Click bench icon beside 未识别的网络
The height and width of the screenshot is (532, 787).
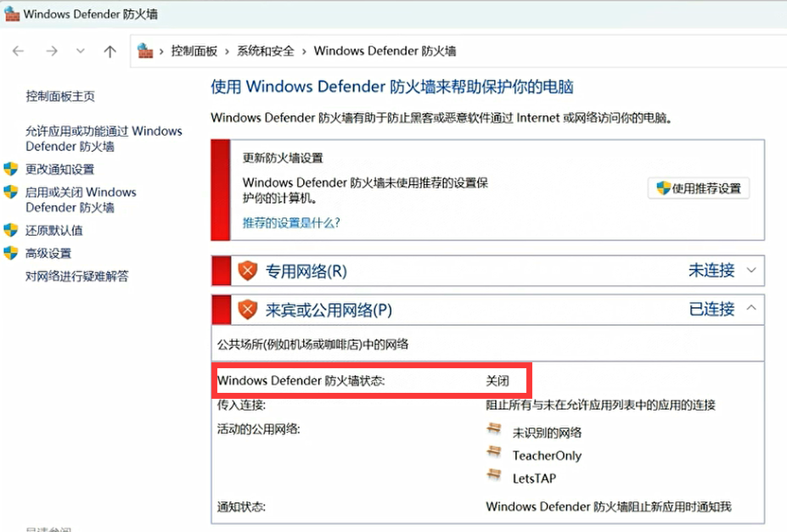click(x=494, y=428)
